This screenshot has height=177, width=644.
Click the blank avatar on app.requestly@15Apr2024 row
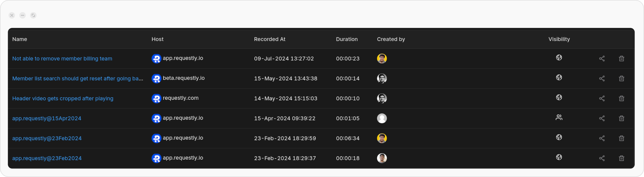pyautogui.click(x=382, y=118)
